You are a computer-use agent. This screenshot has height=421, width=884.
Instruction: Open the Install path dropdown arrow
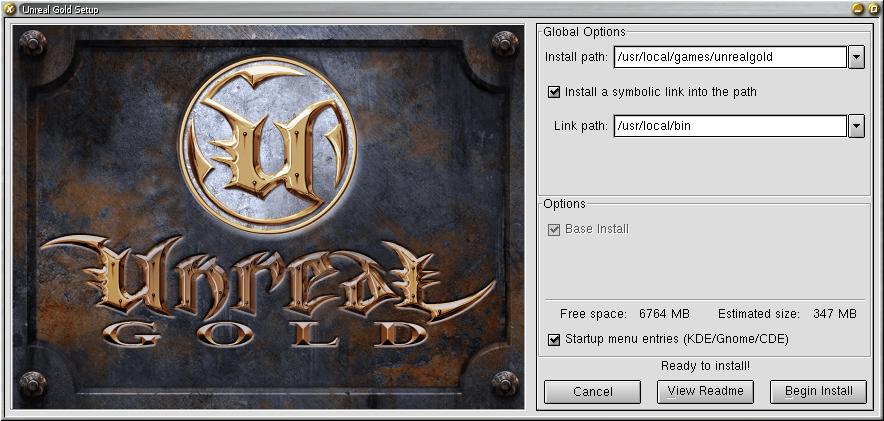click(856, 57)
